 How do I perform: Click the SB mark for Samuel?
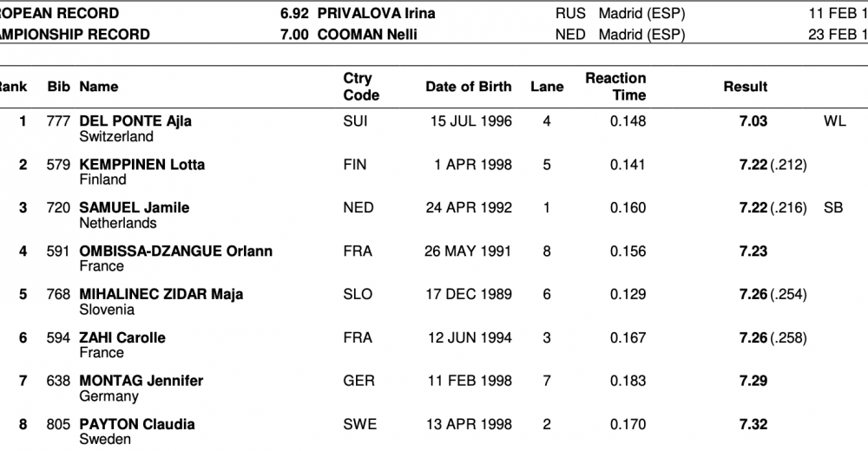(832, 208)
